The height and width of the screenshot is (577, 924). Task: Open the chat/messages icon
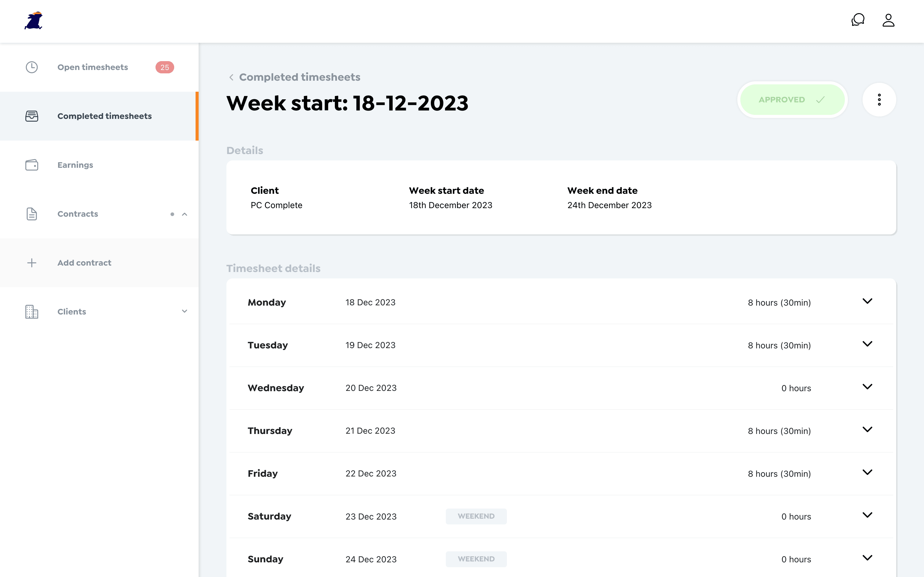click(858, 20)
